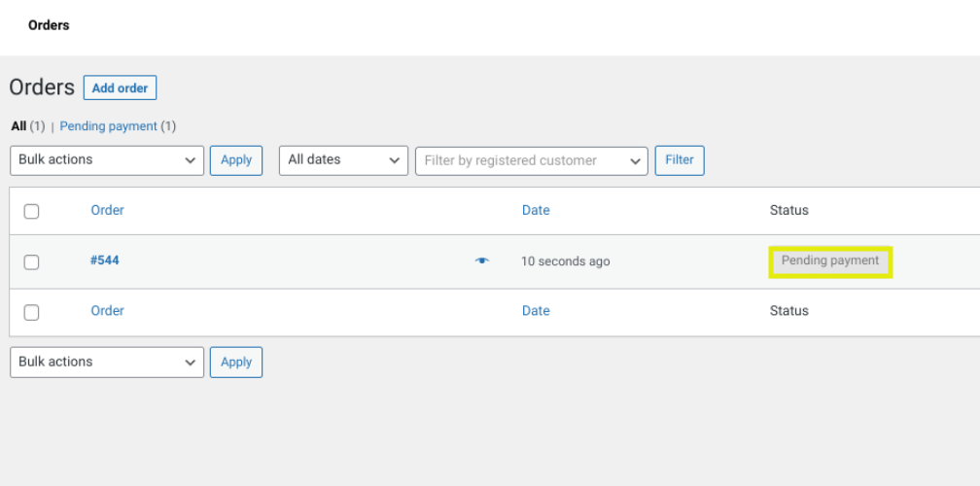Screen dimensions: 980x486
Task: Click the top Apply button
Action: 236,160
